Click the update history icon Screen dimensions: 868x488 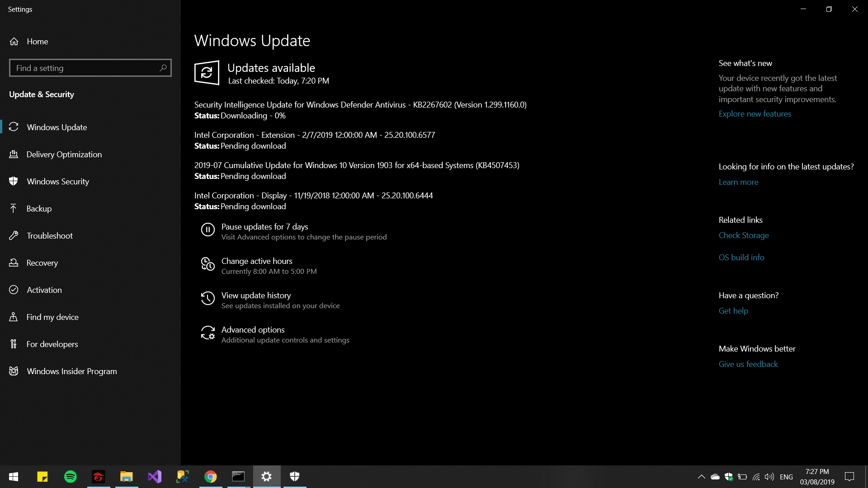[x=208, y=298]
